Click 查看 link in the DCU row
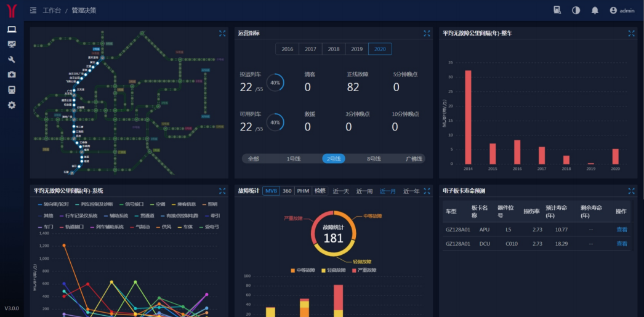 (622, 244)
